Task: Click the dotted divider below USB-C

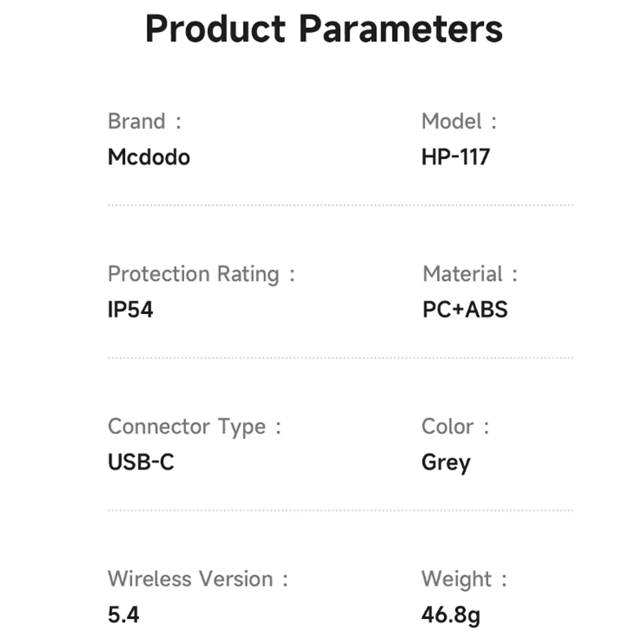Action: (340, 510)
